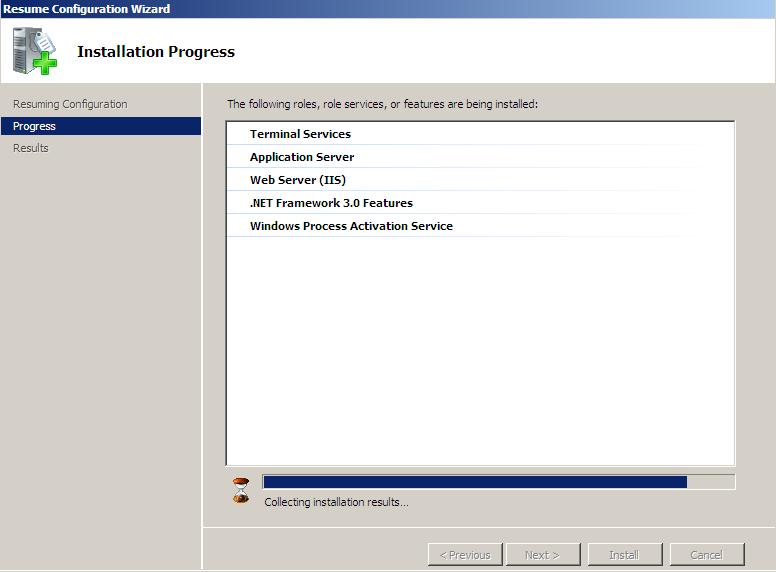Select Web Server (IIS) row
Viewport: 776px width, 572px height.
pyautogui.click(x=480, y=180)
